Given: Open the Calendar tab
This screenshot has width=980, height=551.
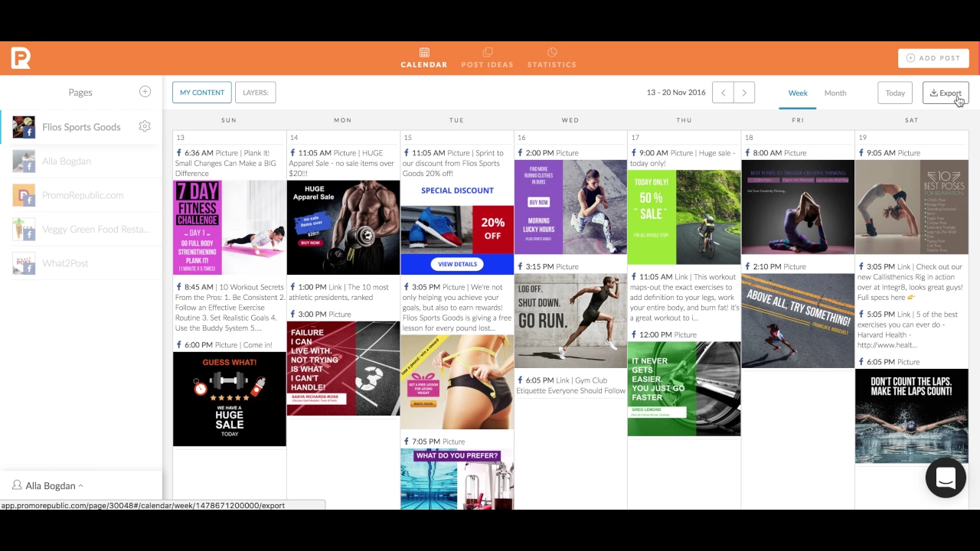Looking at the screenshot, I should click(424, 58).
